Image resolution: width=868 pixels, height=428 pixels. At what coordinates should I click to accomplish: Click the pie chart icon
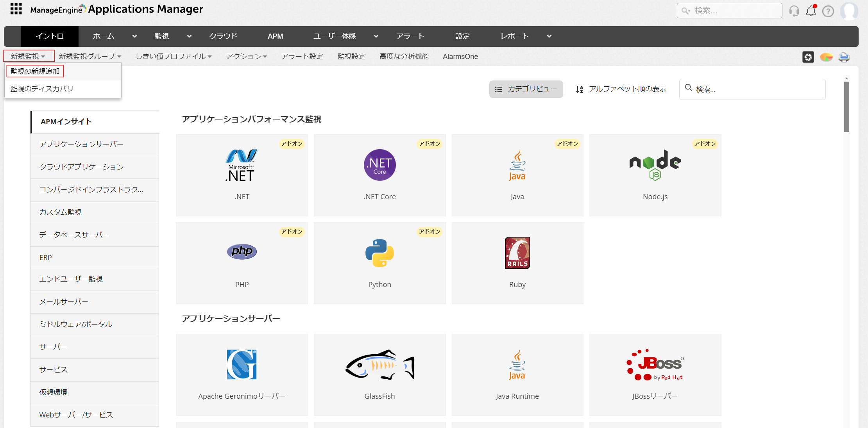pos(826,57)
